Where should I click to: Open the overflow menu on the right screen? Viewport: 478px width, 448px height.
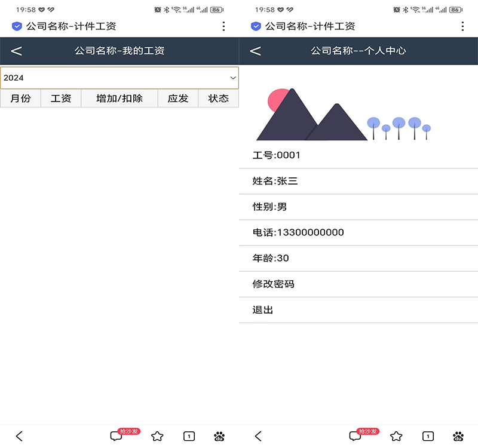pyautogui.click(x=462, y=26)
